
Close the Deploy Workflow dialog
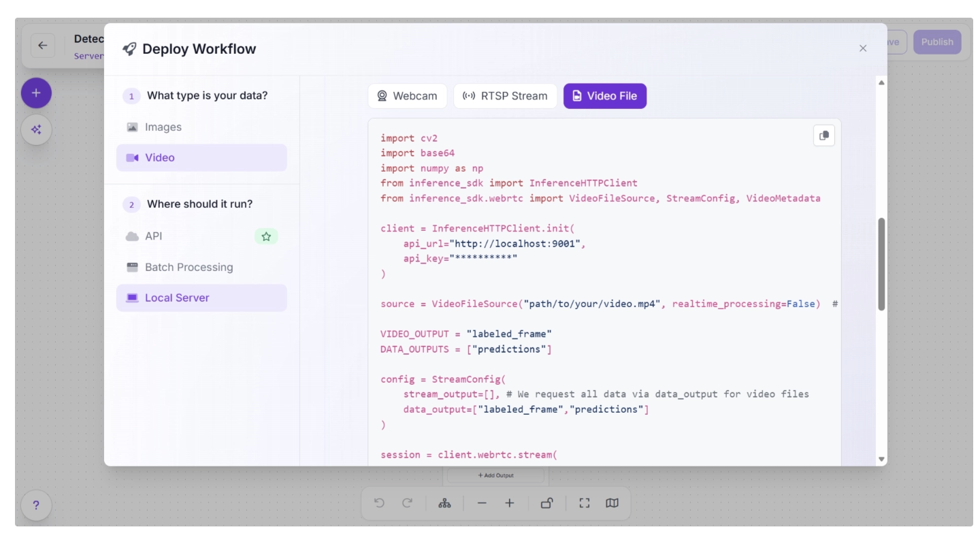point(863,48)
